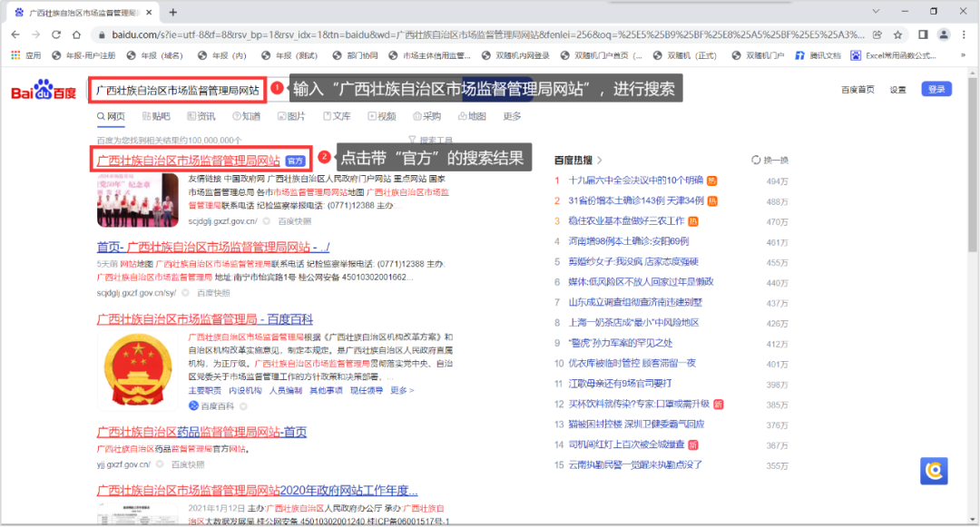Open the 双随机内网登录 bookmark
Screen dimensions: 980x527
pyautogui.click(x=515, y=55)
